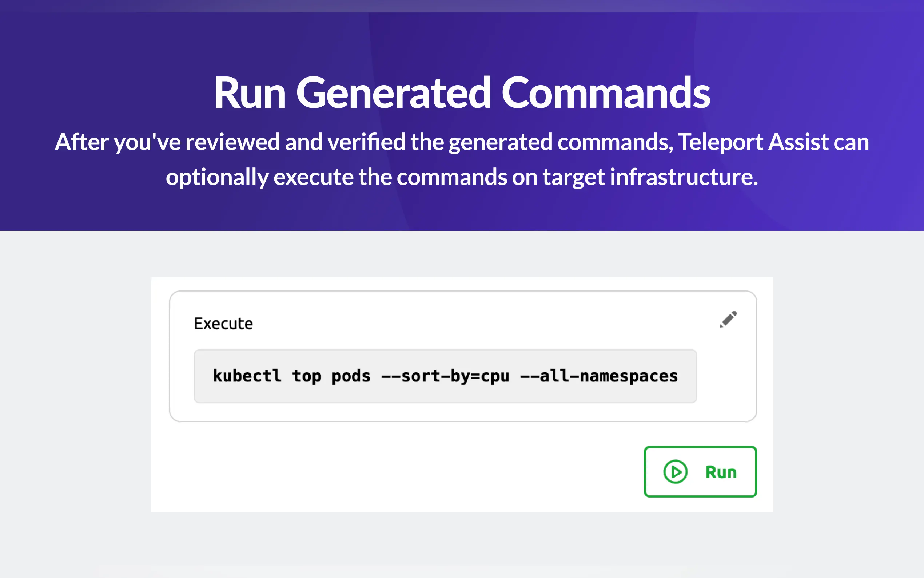Click the subtitle line about target infrastructure

[461, 177]
